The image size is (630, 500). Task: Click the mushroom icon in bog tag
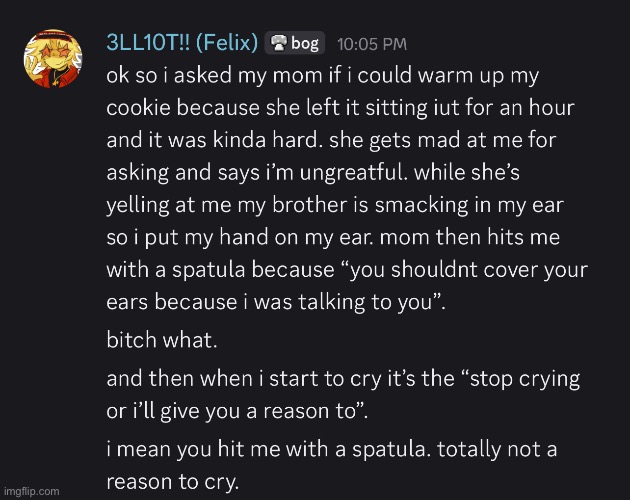pos(279,43)
